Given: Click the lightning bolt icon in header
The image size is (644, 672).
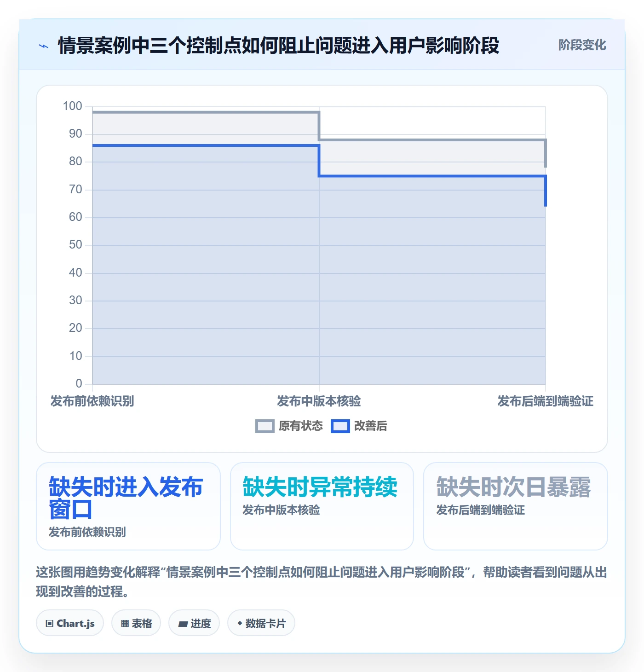Looking at the screenshot, I should [44, 46].
